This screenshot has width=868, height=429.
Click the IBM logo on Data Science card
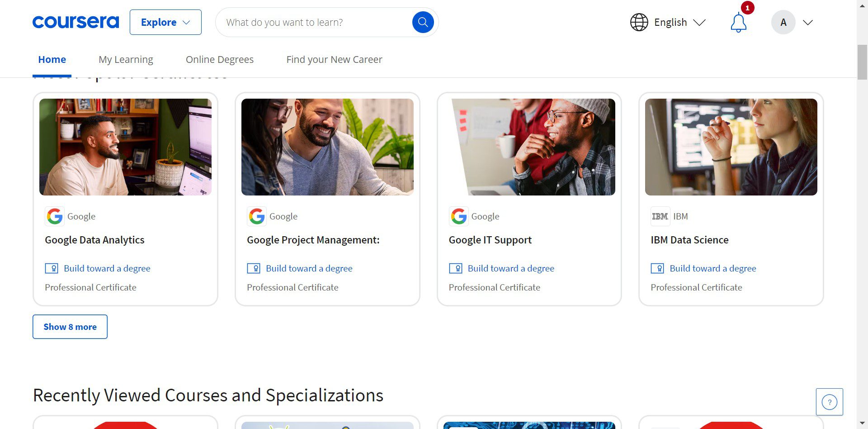660,216
